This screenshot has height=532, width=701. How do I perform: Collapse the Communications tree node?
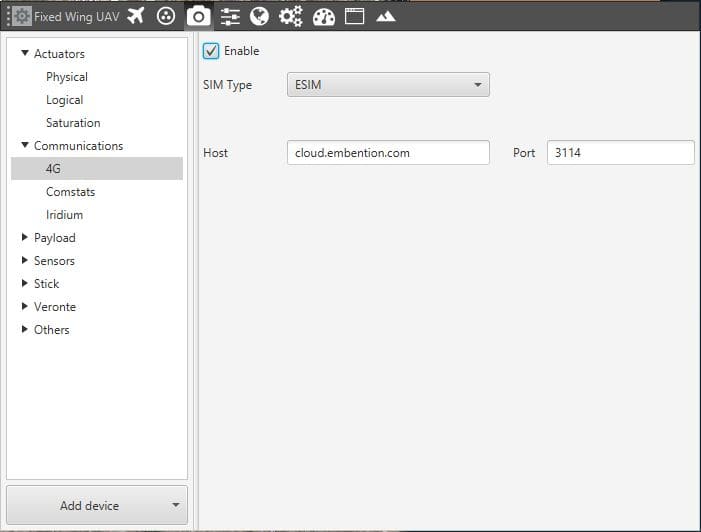pos(25,145)
